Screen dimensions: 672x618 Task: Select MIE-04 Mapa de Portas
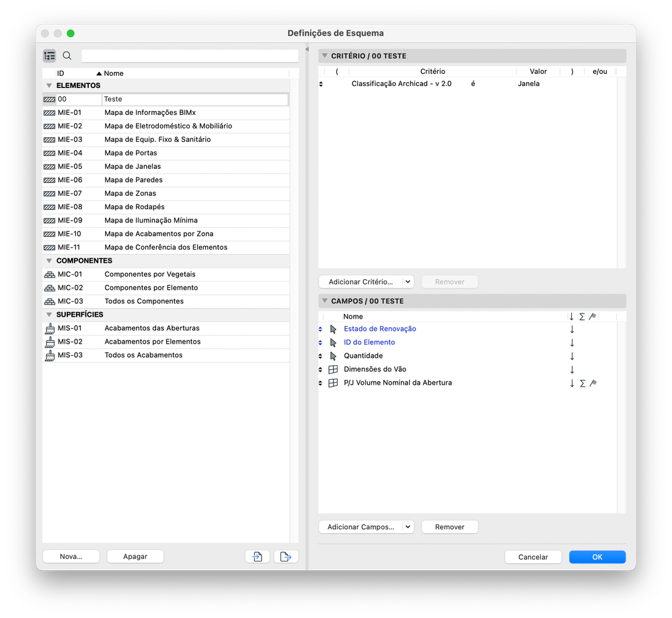(x=166, y=153)
